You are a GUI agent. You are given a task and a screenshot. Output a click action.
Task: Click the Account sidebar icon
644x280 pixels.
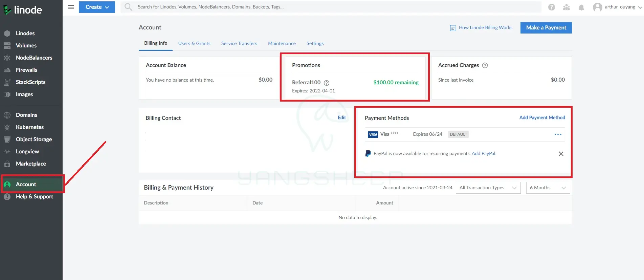pyautogui.click(x=7, y=184)
